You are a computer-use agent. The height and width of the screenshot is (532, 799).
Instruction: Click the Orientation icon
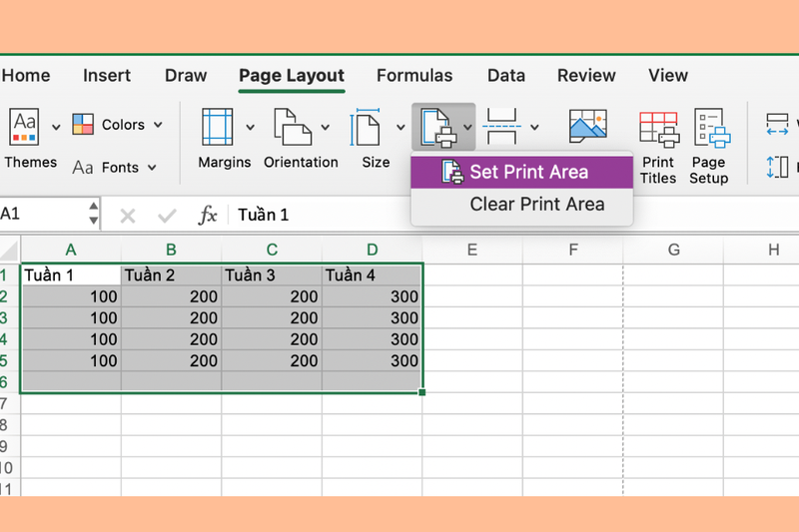click(x=293, y=127)
